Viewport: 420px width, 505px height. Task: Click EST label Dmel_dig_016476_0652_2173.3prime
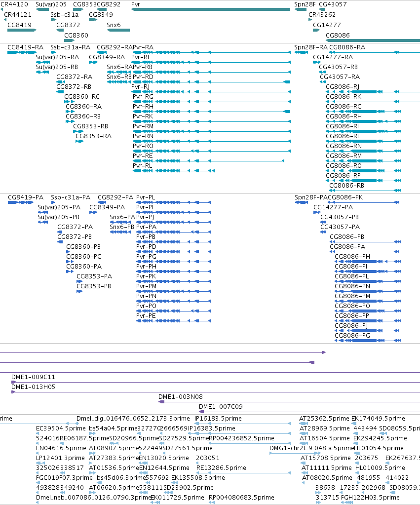[x=133, y=419]
